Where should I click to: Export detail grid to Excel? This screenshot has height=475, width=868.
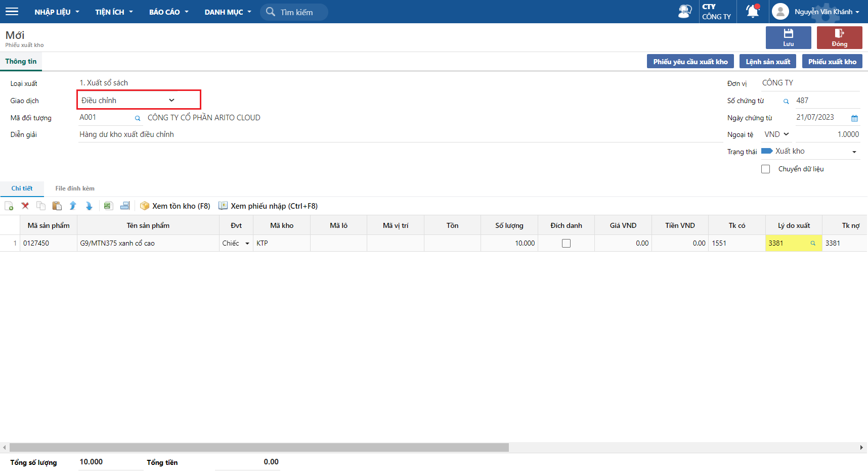click(107, 206)
